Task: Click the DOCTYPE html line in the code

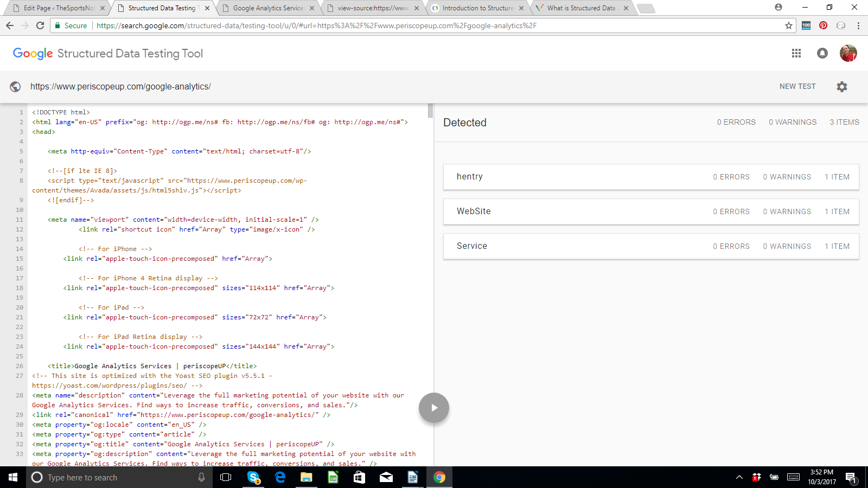Action: [61, 112]
